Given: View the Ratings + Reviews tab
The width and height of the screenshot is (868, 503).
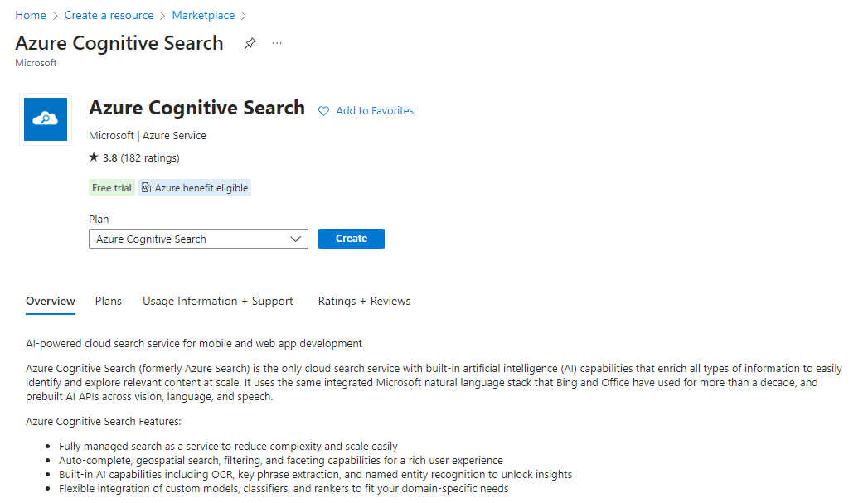Looking at the screenshot, I should pos(364,302).
